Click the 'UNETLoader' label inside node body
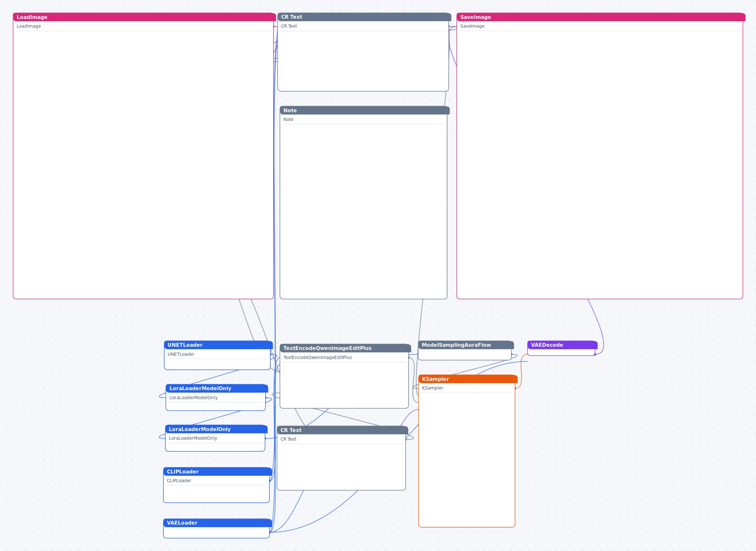The height and width of the screenshot is (551, 756). pyautogui.click(x=181, y=354)
